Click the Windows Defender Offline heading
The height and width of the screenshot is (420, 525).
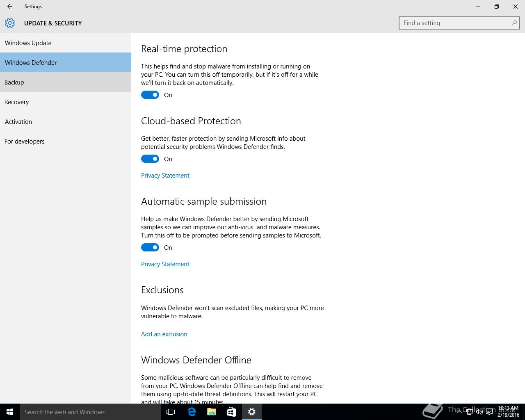(196, 360)
